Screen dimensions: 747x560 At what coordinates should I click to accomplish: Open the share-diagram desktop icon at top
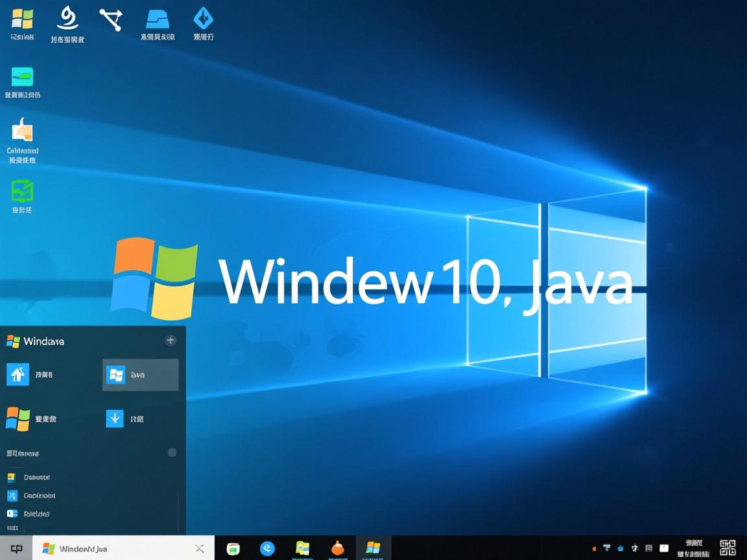[110, 19]
